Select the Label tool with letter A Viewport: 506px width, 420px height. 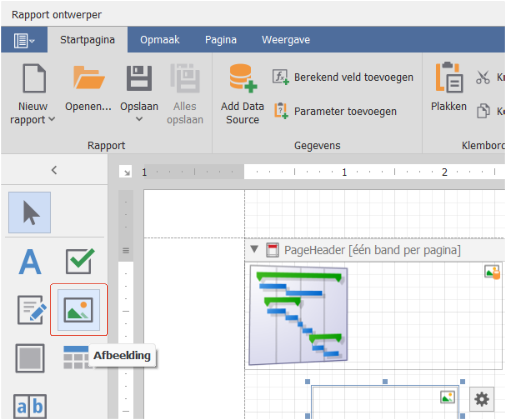(30, 262)
